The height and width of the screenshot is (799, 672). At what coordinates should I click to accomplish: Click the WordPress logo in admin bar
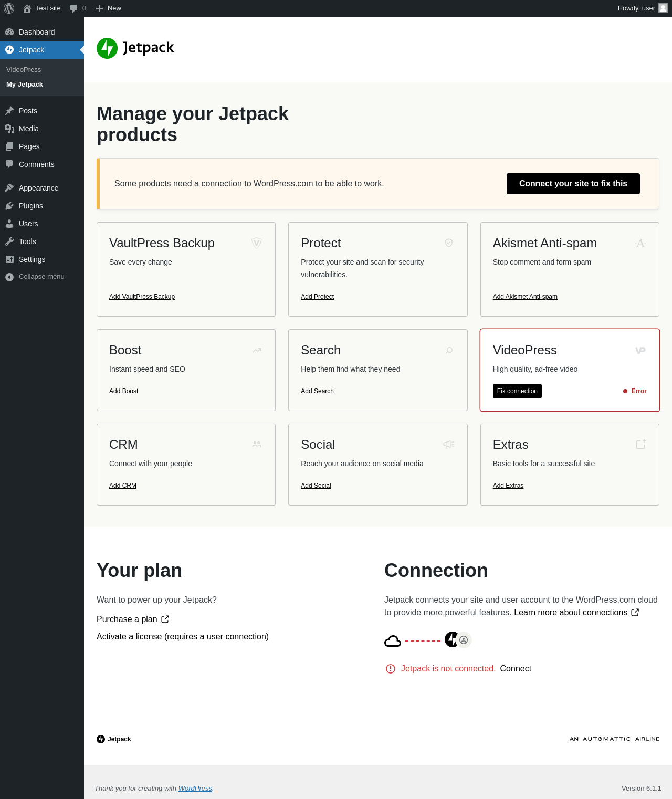9,8
